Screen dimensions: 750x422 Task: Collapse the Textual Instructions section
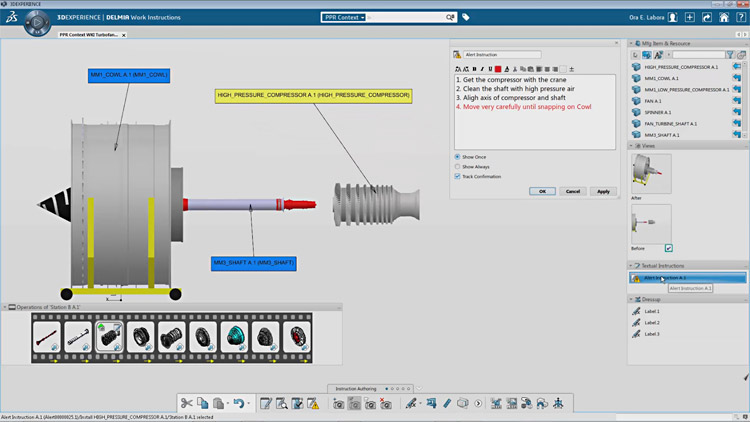click(632, 265)
